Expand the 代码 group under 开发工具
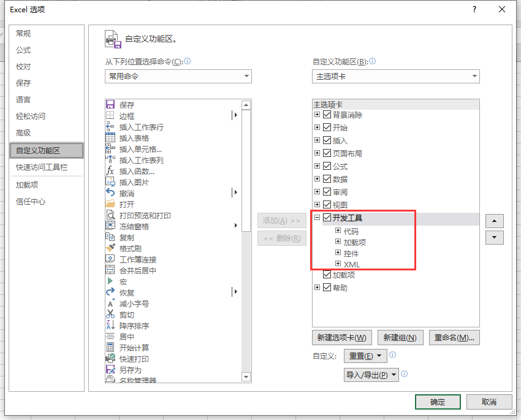This screenshot has height=420, width=521. [x=338, y=231]
